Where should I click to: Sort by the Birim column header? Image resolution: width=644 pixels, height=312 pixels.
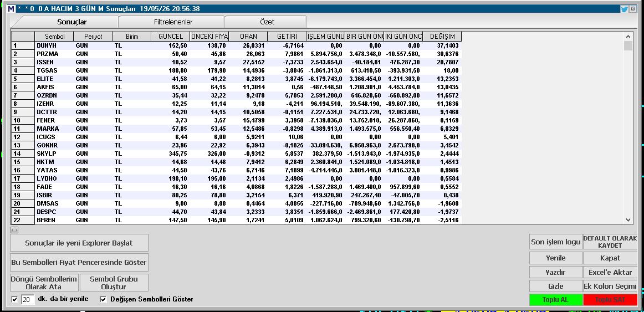click(132, 37)
